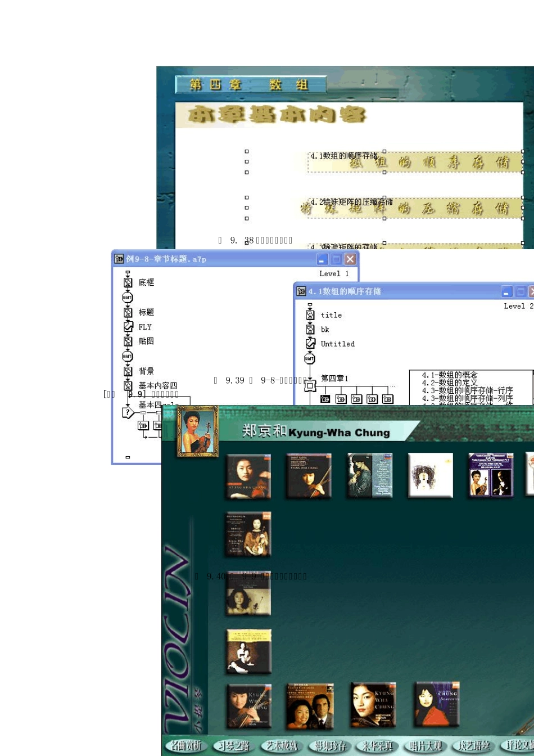Click the WAIT icon in Level 2 window
This screenshot has width=534, height=756.
310,359
